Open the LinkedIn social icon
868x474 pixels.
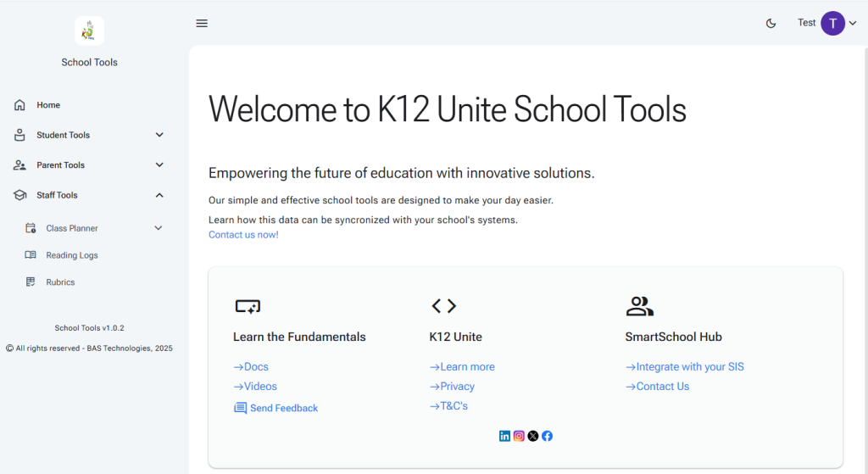505,436
